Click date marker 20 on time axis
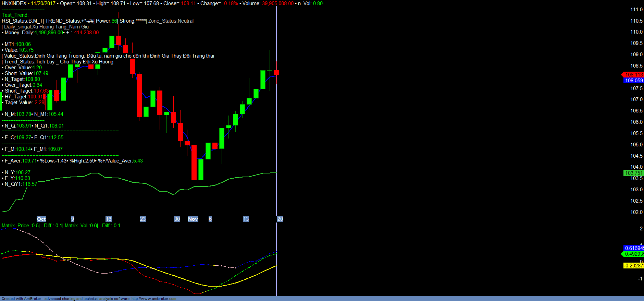The height and width of the screenshot is (301, 644). (280, 219)
